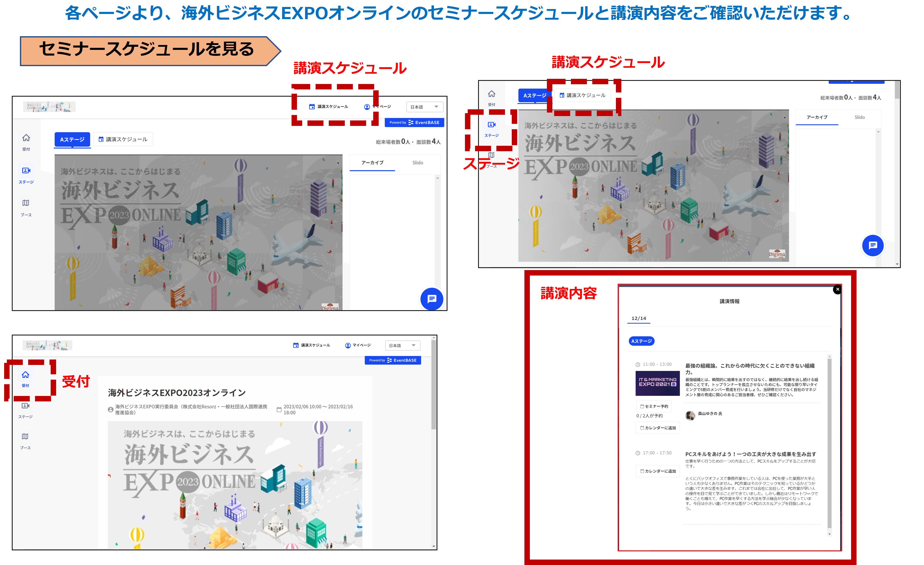Open マイページ in upper-left screenshot header
This screenshot has height=565, width=924.
(377, 106)
